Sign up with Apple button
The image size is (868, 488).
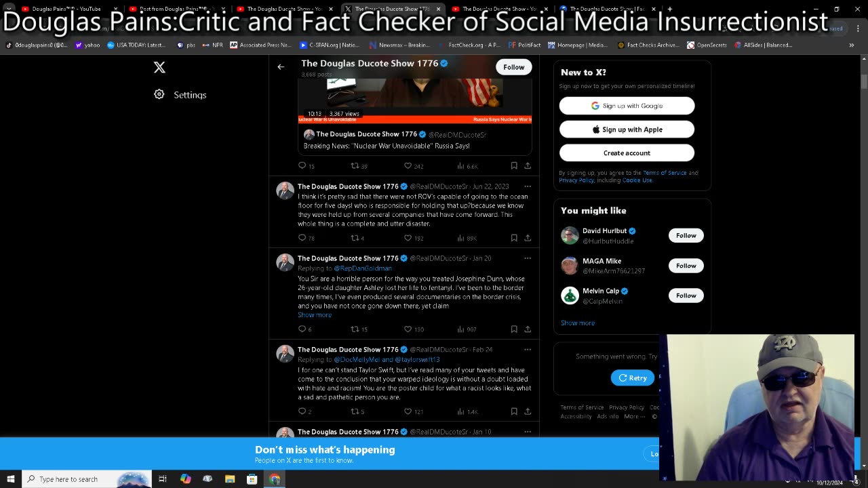[627, 129]
